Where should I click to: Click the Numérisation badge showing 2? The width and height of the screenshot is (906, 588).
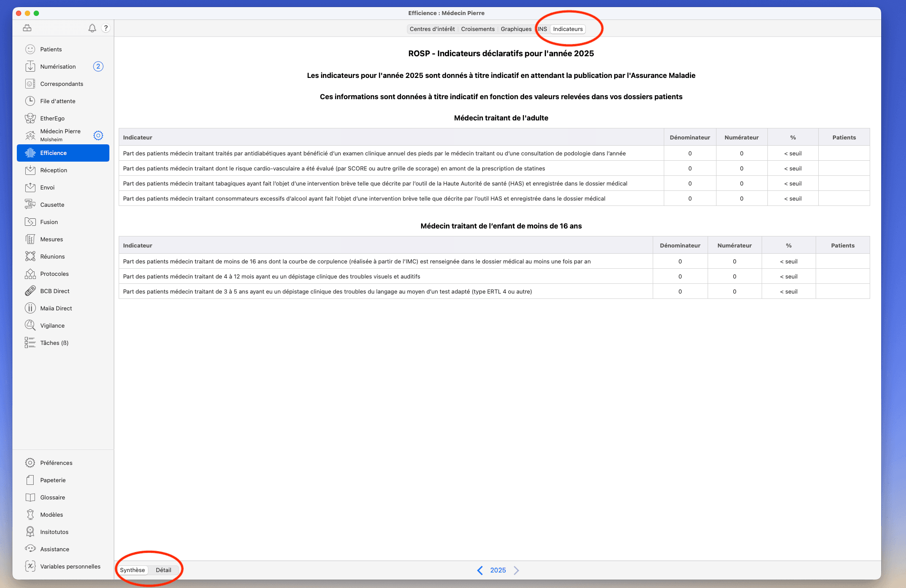tap(98, 66)
